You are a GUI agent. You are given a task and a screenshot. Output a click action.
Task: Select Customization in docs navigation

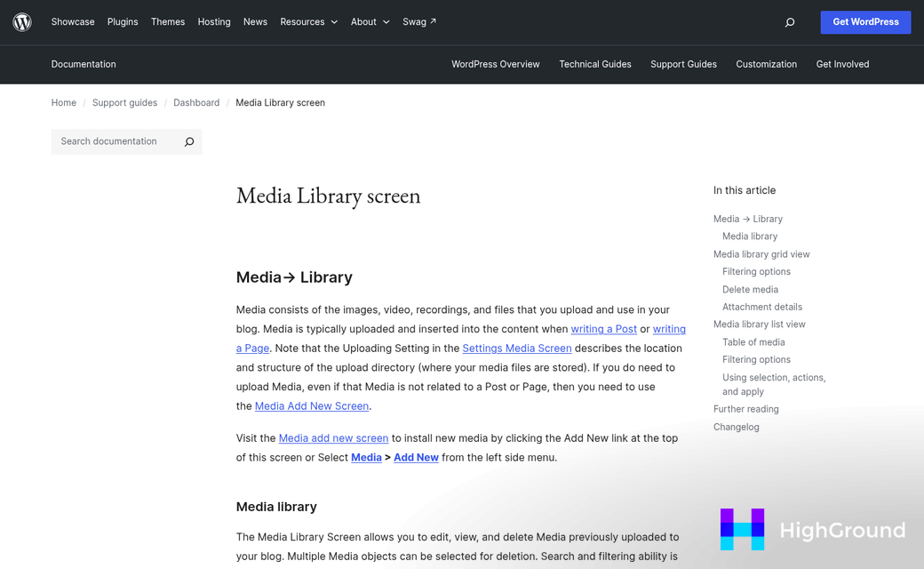[x=766, y=64]
